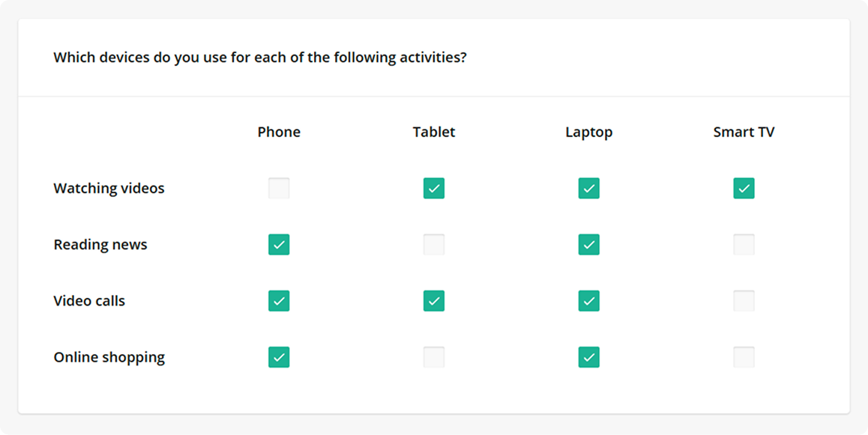Uncheck Phone for Reading news

point(279,244)
